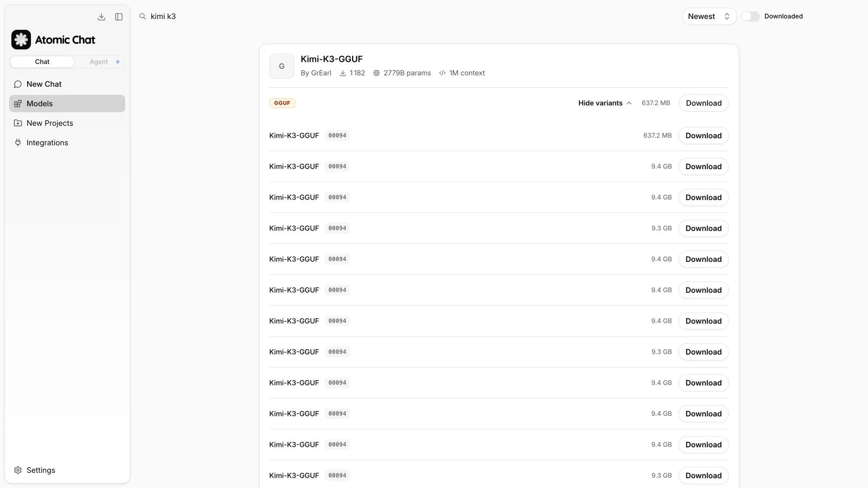This screenshot has height=488, width=868.
Task: Click the orange GGUF badge
Action: tap(282, 103)
